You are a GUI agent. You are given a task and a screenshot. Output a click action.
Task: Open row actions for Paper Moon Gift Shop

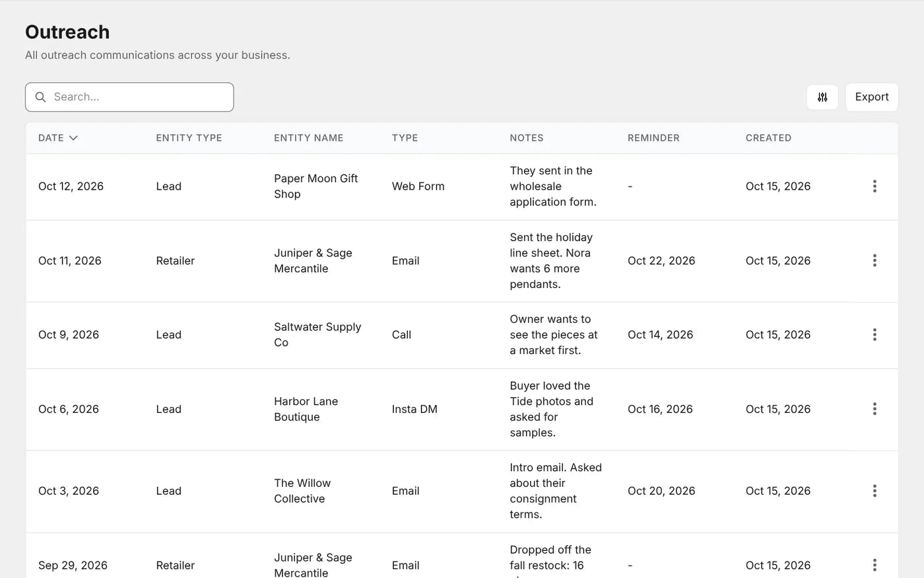(874, 186)
